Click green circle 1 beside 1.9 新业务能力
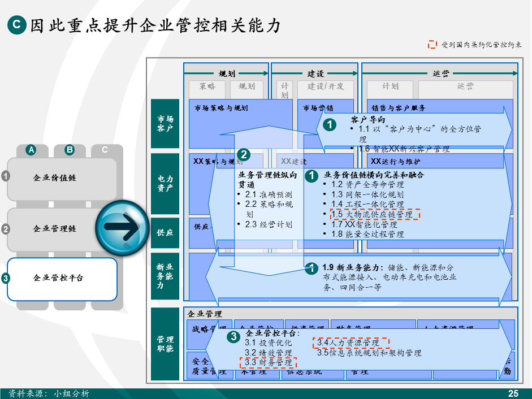Image resolution: width=532 pixels, height=399 pixels. pos(311,268)
